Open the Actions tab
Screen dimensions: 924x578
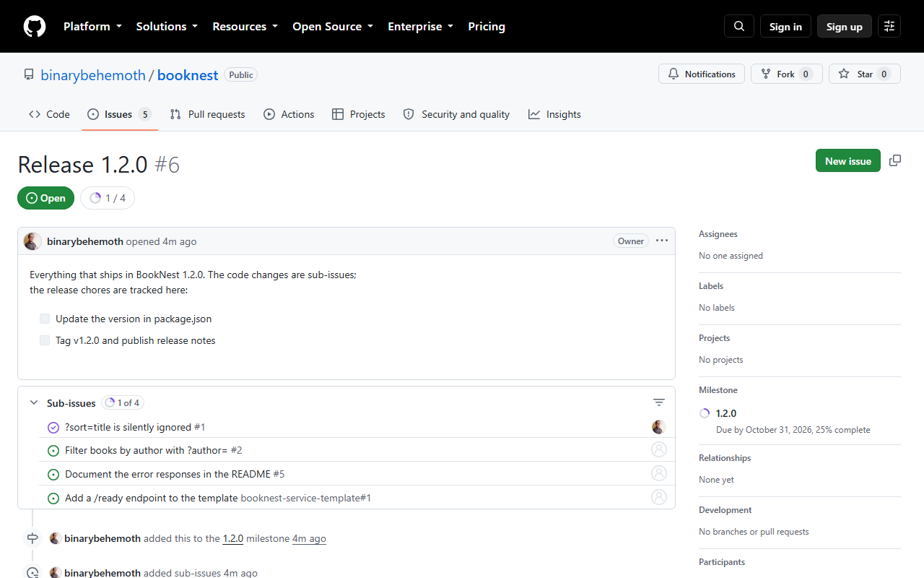coord(289,114)
